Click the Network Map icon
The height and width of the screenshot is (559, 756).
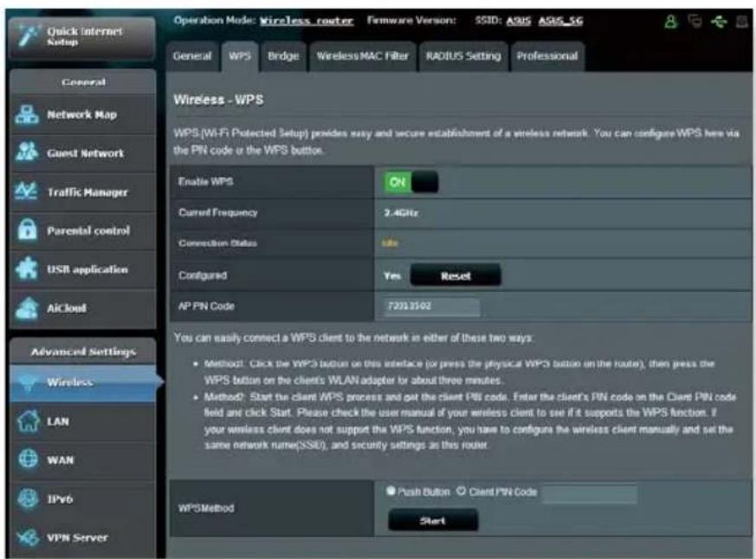pyautogui.click(x=27, y=114)
